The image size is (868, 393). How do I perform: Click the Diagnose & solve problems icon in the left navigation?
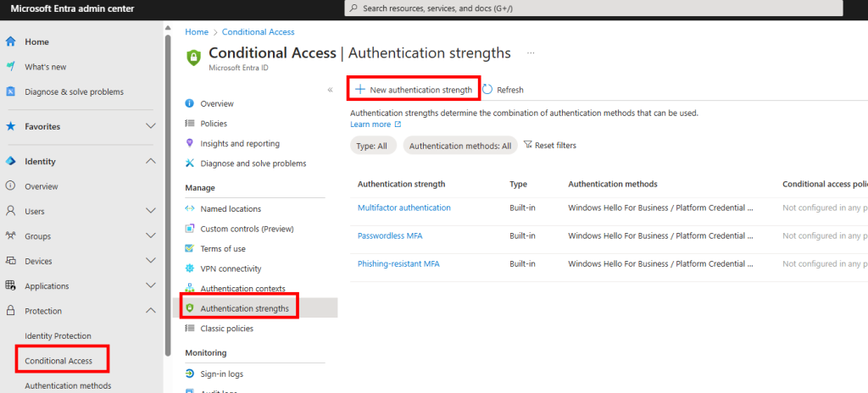pyautogui.click(x=10, y=91)
